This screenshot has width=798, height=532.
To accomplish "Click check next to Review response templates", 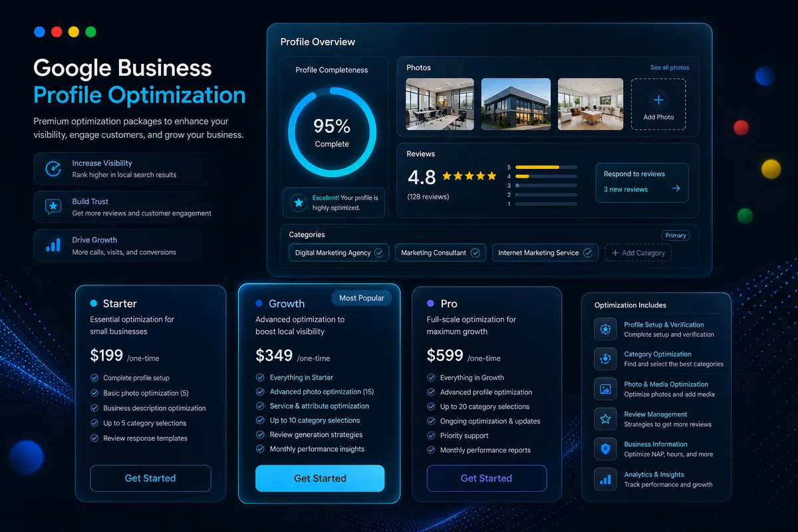I will [x=94, y=438].
